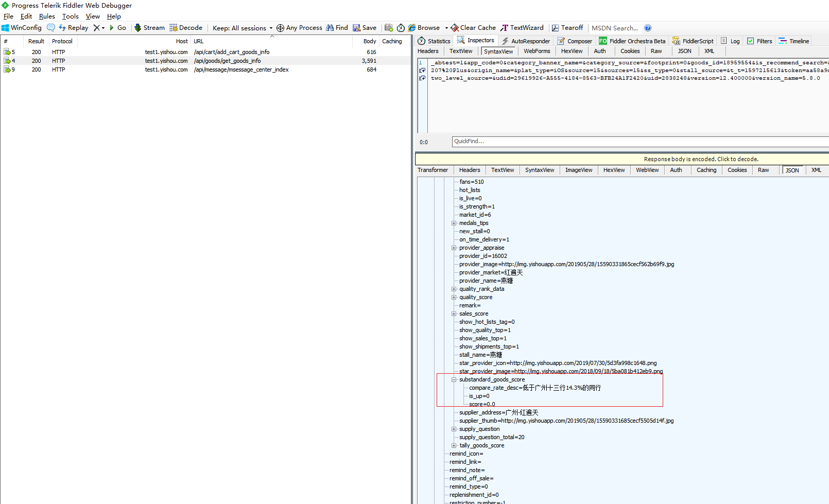Image resolution: width=829 pixels, height=504 pixels.
Task: Open the File menu
Action: (x=8, y=16)
